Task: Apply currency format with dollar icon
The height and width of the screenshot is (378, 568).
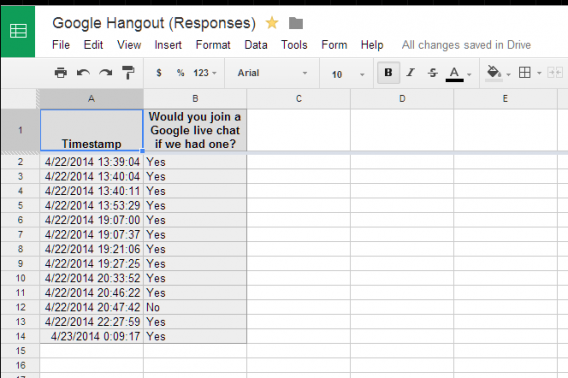Action: click(x=159, y=73)
